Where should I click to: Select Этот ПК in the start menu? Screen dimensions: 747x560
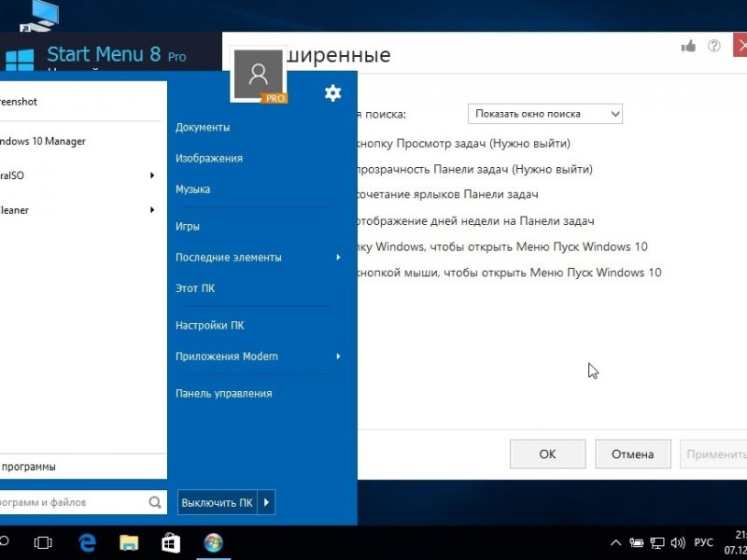(x=195, y=288)
